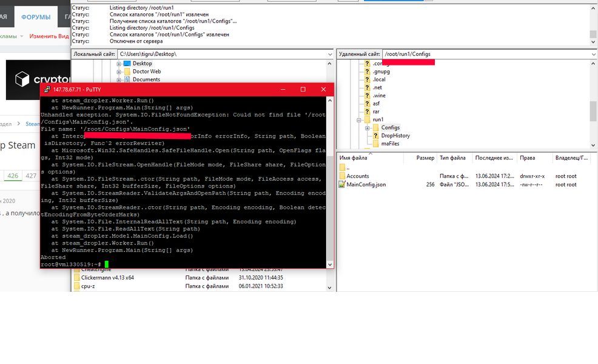
Task: Open the dropdown arrow beside the forum ad menu
Action: (22, 36)
